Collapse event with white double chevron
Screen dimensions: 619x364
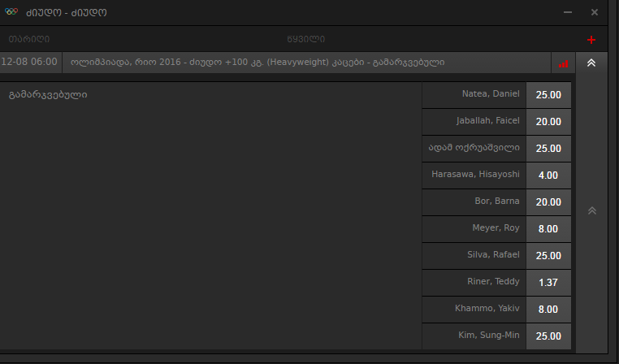point(591,63)
